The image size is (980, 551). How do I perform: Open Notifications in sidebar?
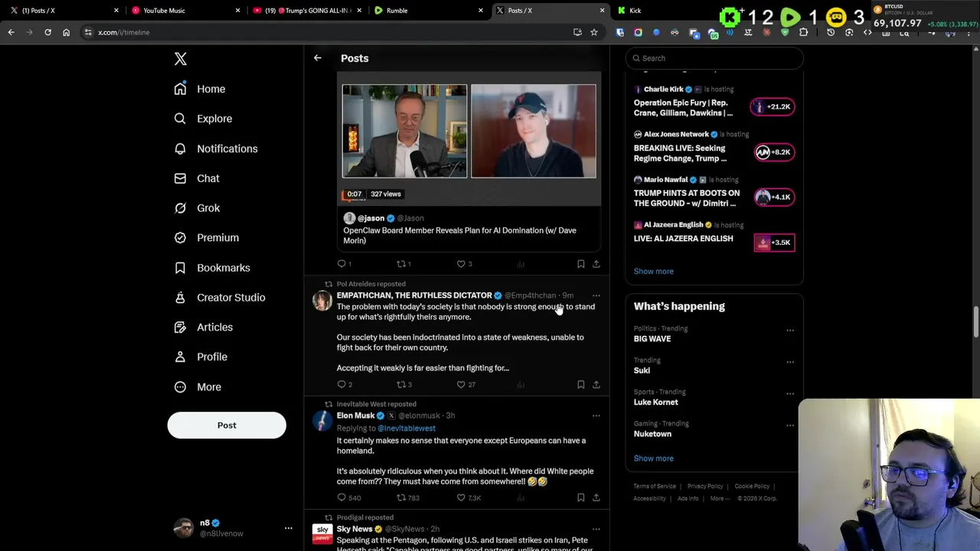tap(216, 148)
